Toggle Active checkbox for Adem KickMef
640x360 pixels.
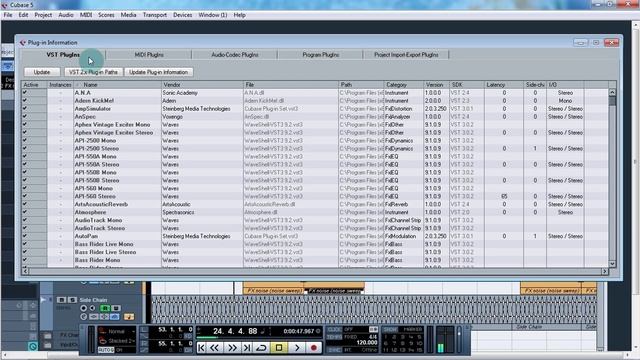tap(25, 101)
